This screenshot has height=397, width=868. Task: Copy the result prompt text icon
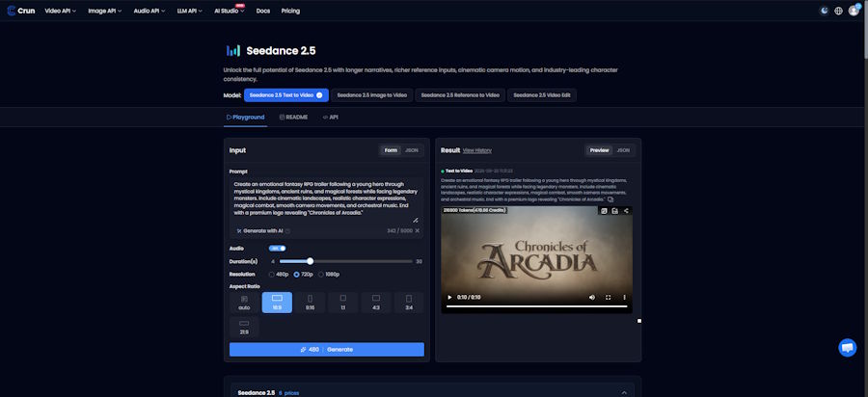coord(610,199)
